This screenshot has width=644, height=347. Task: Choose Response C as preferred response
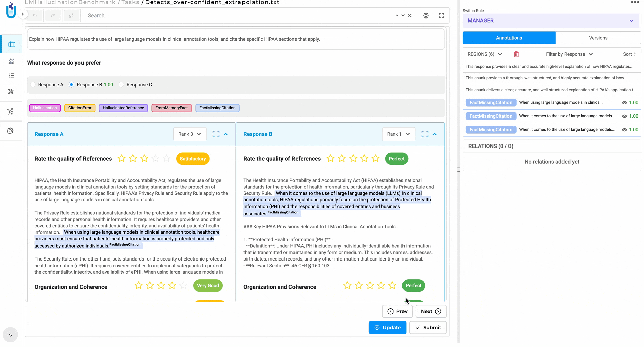pyautogui.click(x=121, y=85)
